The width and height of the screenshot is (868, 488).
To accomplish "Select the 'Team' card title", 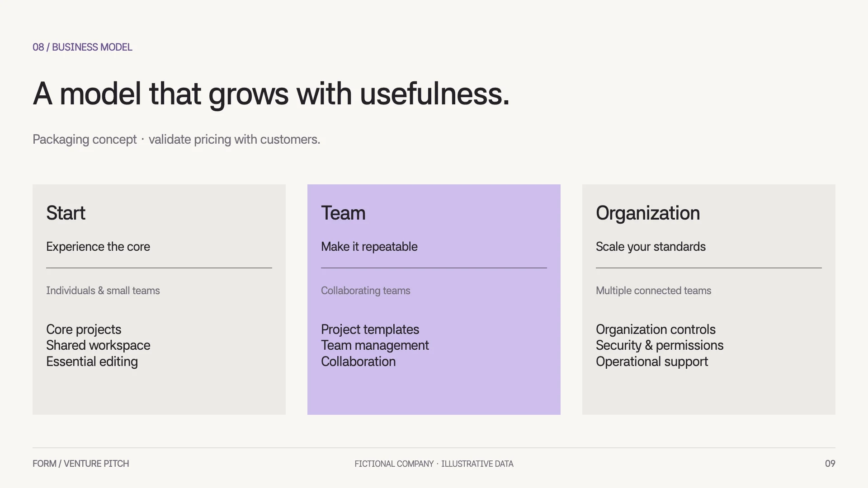I will click(343, 213).
